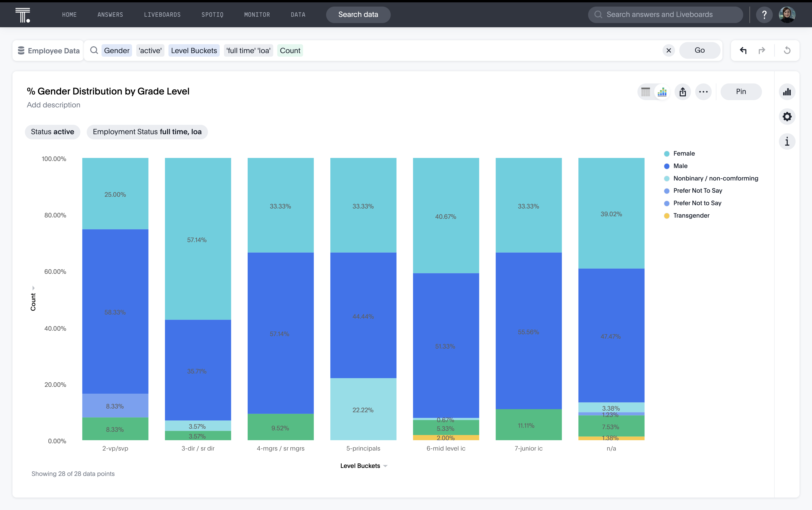Open the SpotIQ menu tab

click(213, 14)
